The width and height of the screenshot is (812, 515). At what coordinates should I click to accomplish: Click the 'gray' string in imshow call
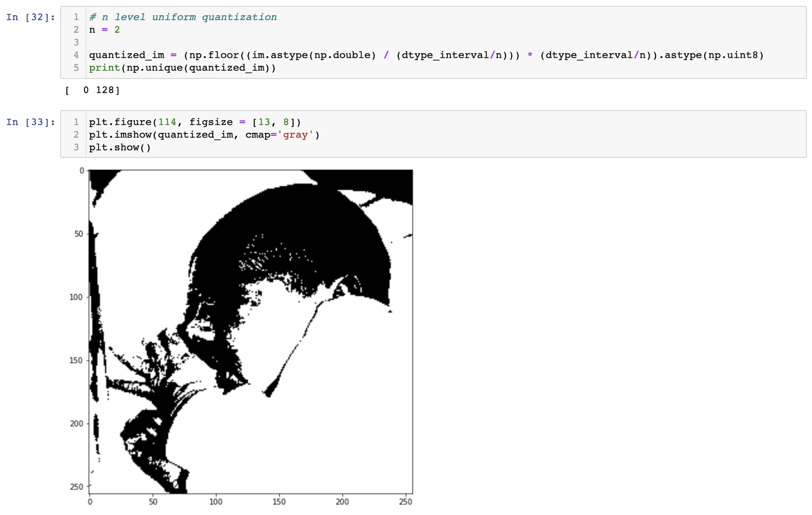click(x=295, y=135)
